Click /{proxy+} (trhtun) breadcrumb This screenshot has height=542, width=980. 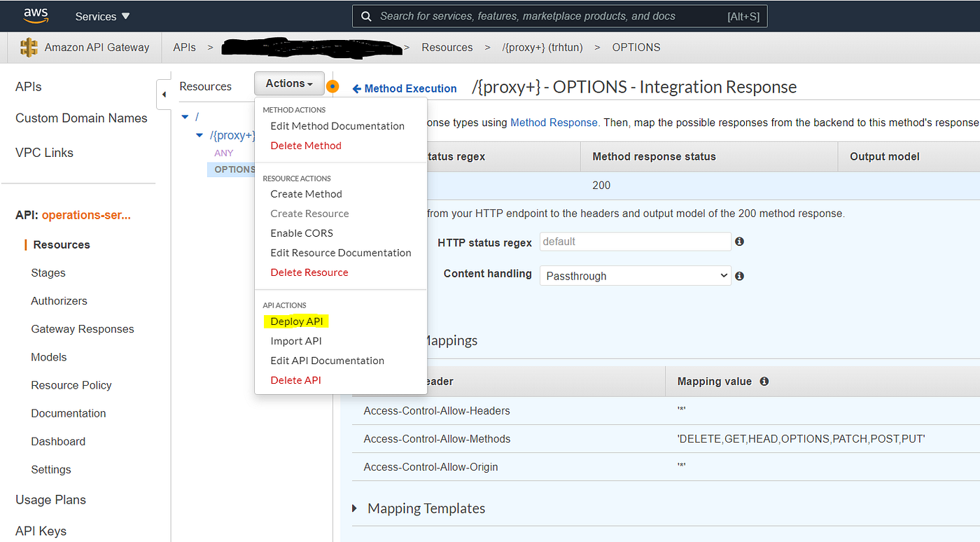coord(542,48)
